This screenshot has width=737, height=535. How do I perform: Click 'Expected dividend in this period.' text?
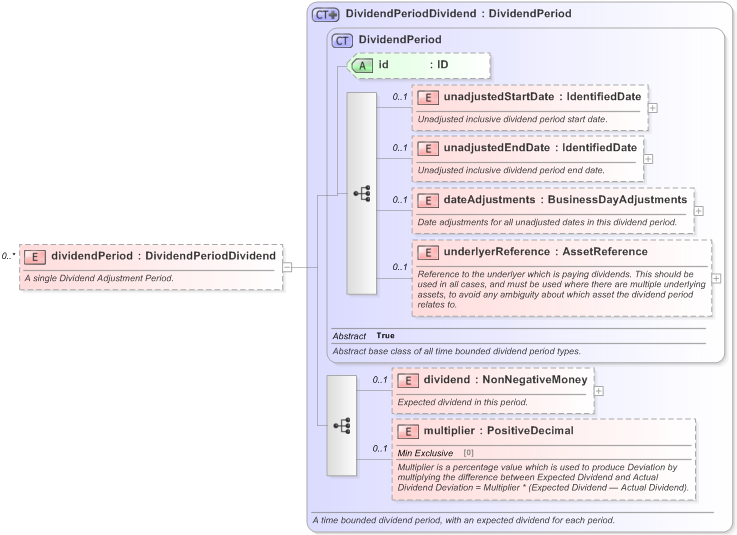pos(463,402)
